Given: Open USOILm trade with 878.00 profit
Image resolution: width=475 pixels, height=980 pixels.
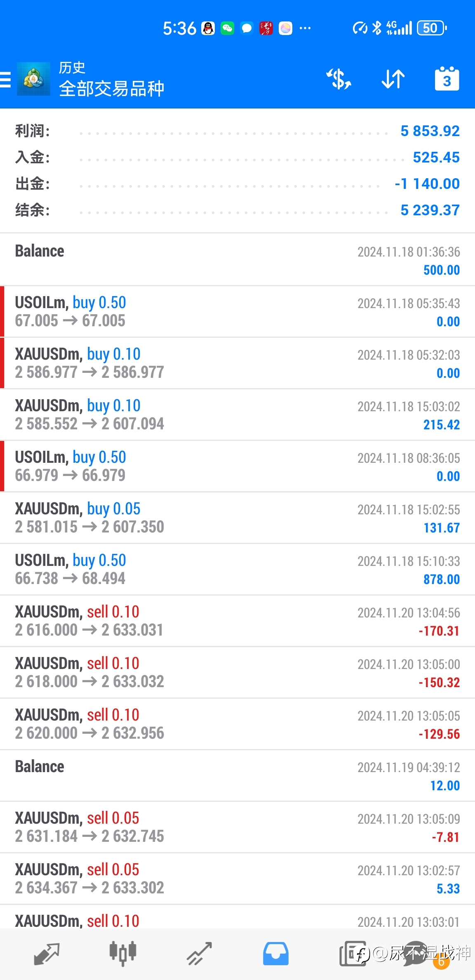Looking at the screenshot, I should [237, 569].
